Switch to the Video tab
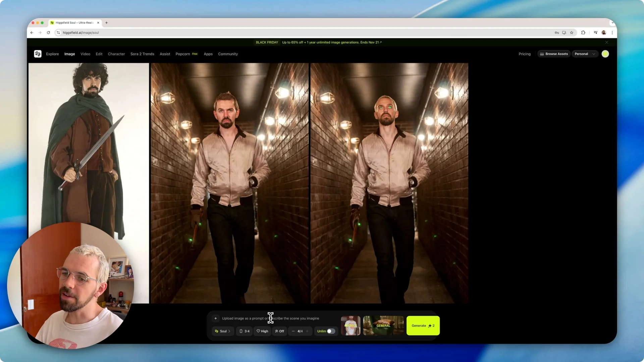Viewport: 644px width, 362px height. pyautogui.click(x=85, y=54)
